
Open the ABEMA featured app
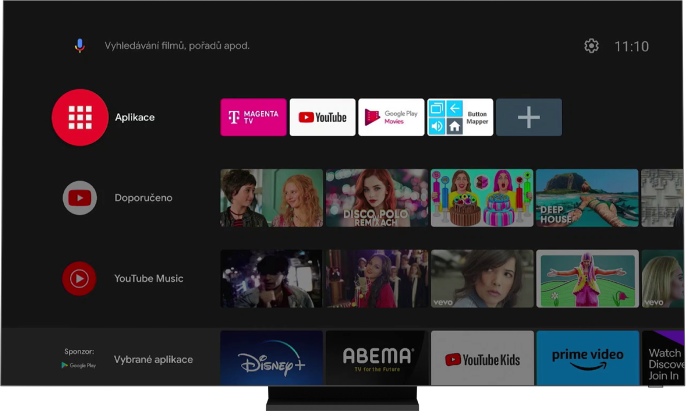[x=377, y=358]
